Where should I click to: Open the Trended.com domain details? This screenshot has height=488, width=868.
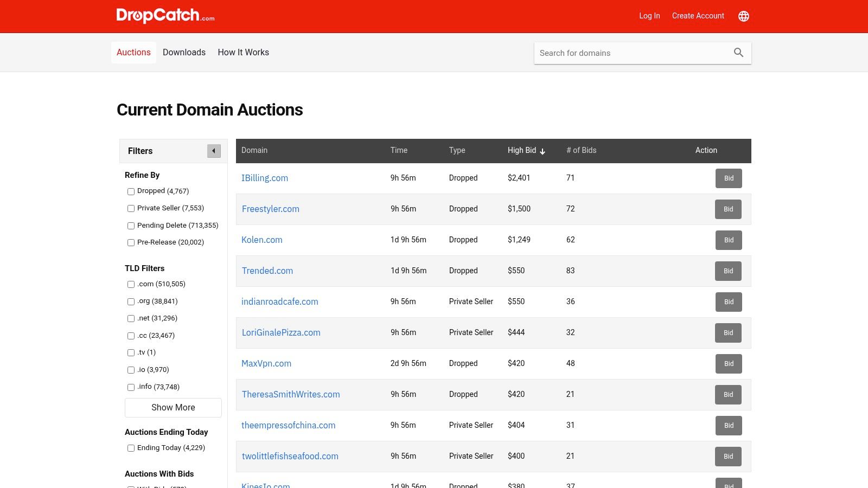pos(267,271)
